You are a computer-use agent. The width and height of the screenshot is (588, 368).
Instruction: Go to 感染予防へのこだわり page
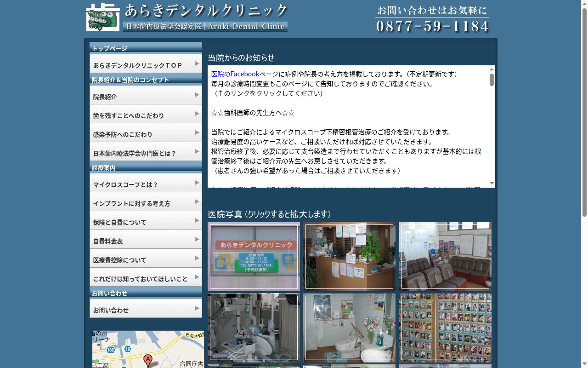pos(146,132)
